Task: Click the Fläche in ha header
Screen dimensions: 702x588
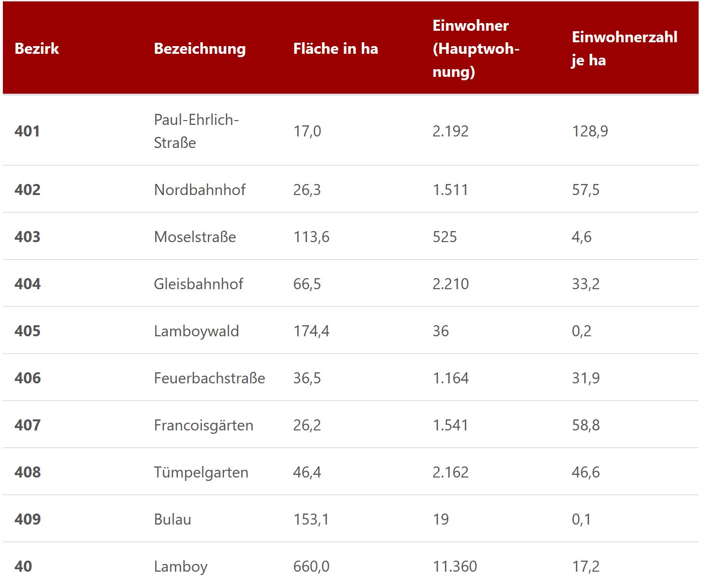Action: pyautogui.click(x=335, y=49)
